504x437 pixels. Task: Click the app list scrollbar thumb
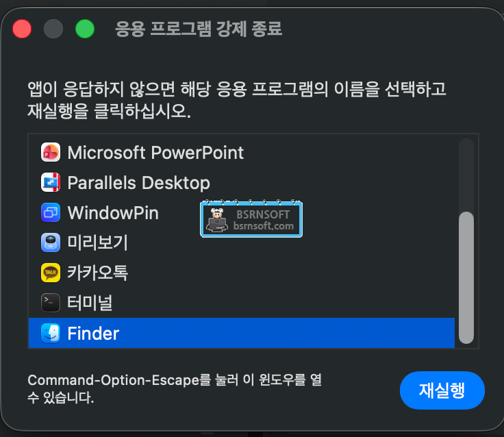click(x=466, y=278)
